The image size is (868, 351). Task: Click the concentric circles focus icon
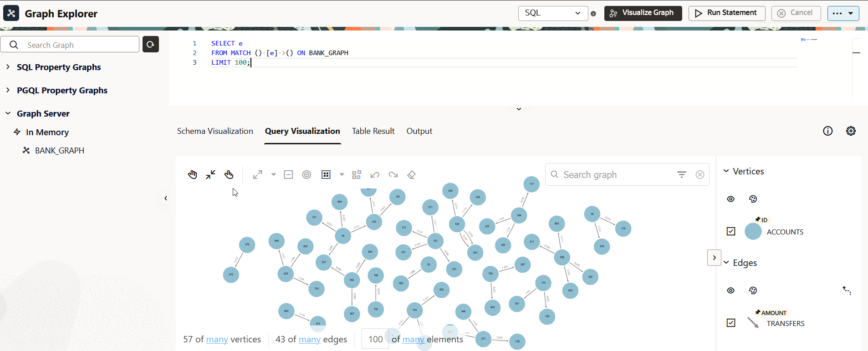306,175
